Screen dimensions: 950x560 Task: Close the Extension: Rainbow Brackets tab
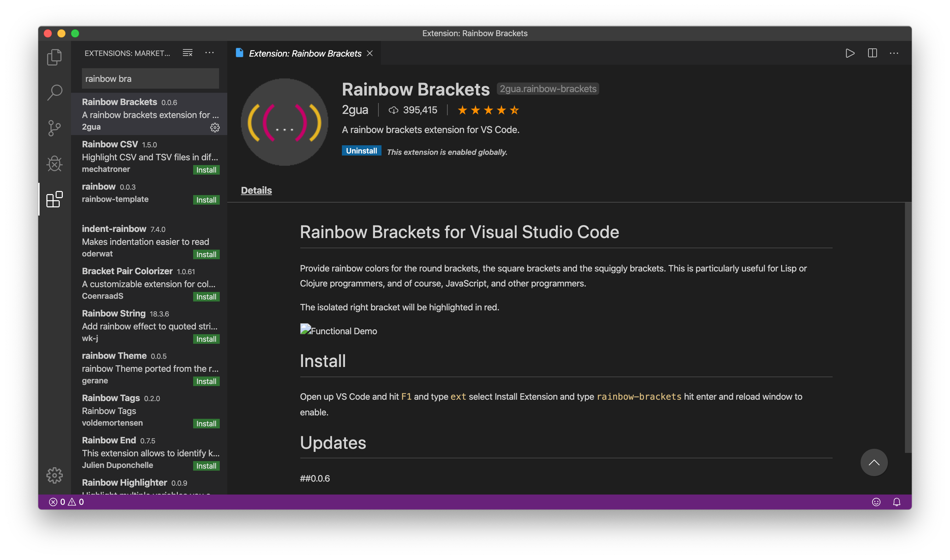[x=370, y=53]
